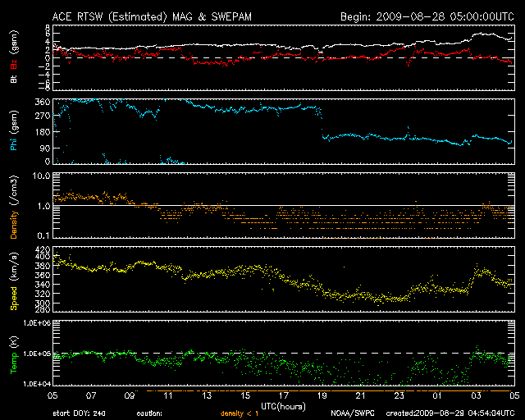Click the "01" hour label on the time axis
Viewport: 525px width, 420px height.
point(437,395)
